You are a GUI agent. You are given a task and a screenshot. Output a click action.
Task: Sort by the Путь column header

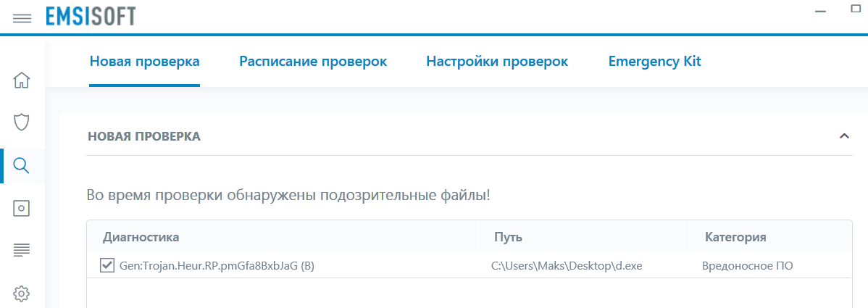pyautogui.click(x=508, y=237)
